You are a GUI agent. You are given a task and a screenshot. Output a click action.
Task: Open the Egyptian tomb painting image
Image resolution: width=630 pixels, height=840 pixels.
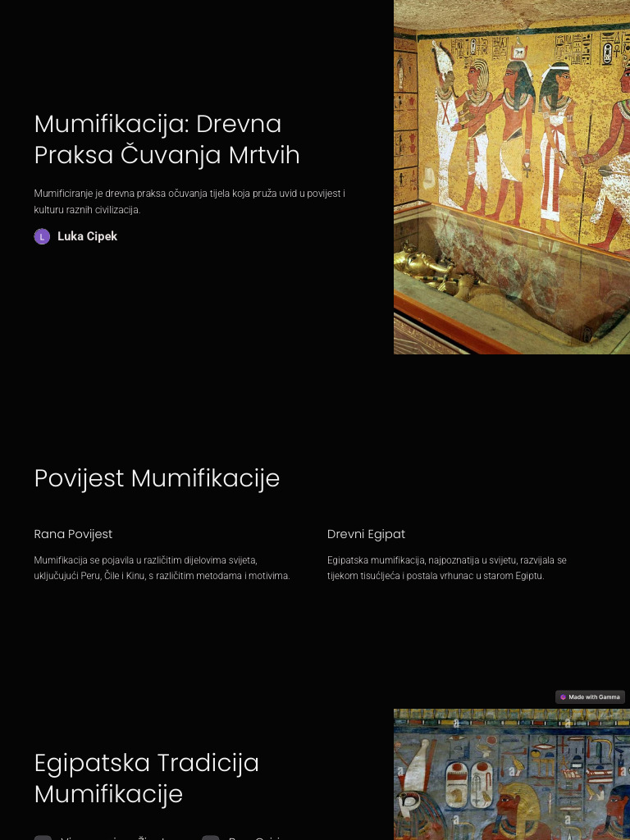pyautogui.click(x=512, y=177)
